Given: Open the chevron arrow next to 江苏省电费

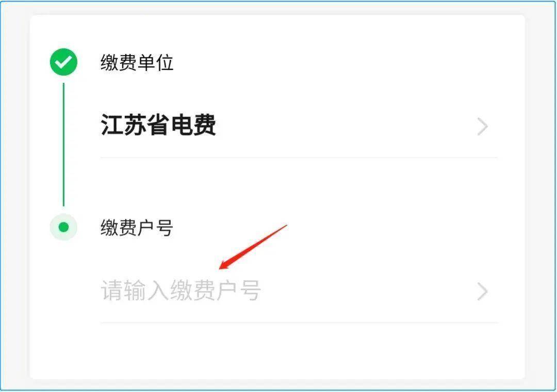Looking at the screenshot, I should (482, 127).
